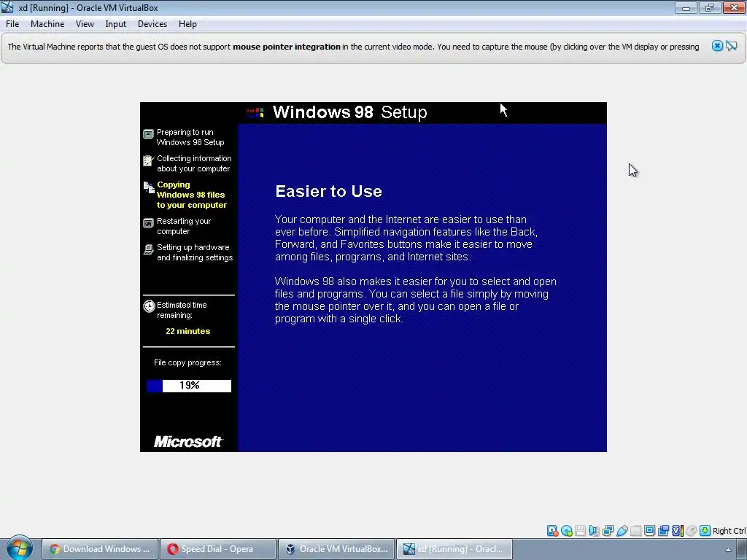
Task: Dismiss the mouse pointer integration notification
Action: pos(717,46)
